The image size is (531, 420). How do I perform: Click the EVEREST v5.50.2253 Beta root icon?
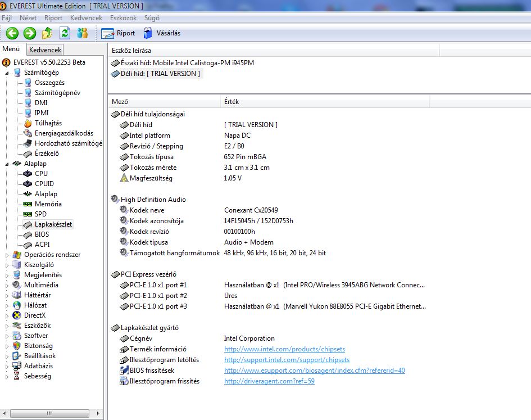(x=6, y=62)
